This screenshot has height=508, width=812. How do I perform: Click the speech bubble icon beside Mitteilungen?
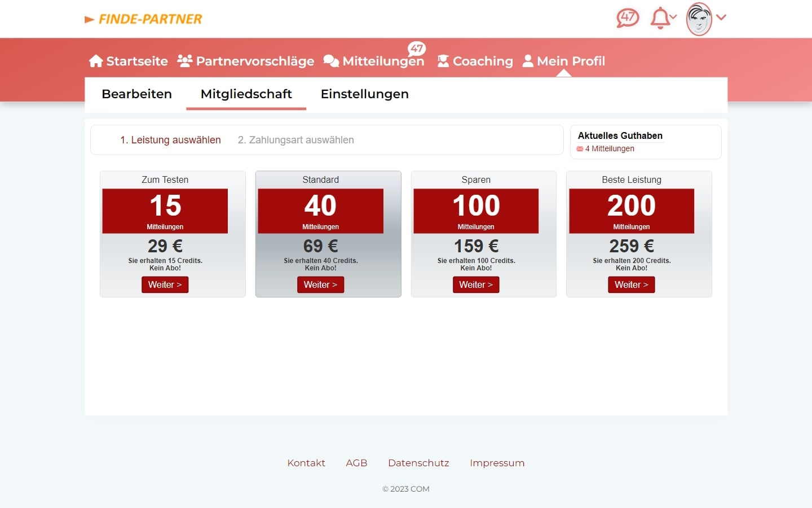click(x=331, y=60)
